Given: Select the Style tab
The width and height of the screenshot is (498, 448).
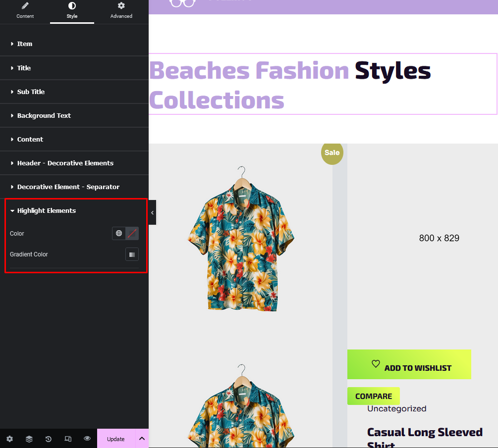Looking at the screenshot, I should (72, 11).
